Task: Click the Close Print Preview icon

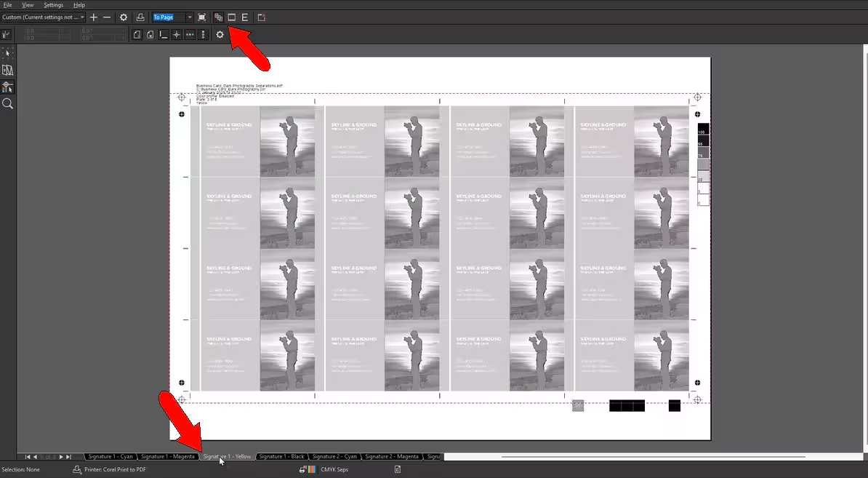Action: (x=262, y=17)
